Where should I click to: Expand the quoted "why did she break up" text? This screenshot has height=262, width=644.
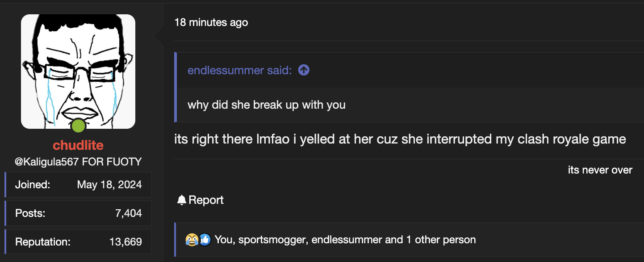(x=267, y=105)
